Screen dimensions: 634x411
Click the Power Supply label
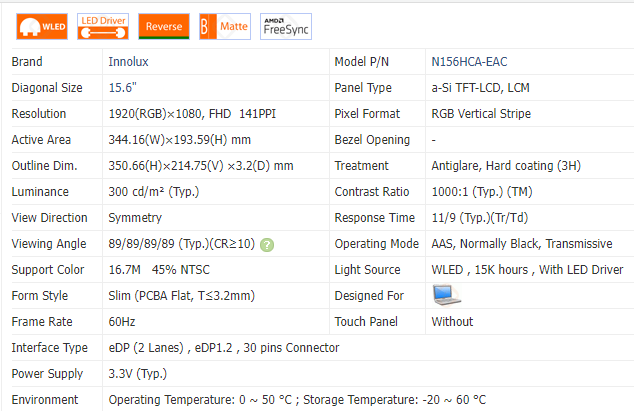pos(47,373)
